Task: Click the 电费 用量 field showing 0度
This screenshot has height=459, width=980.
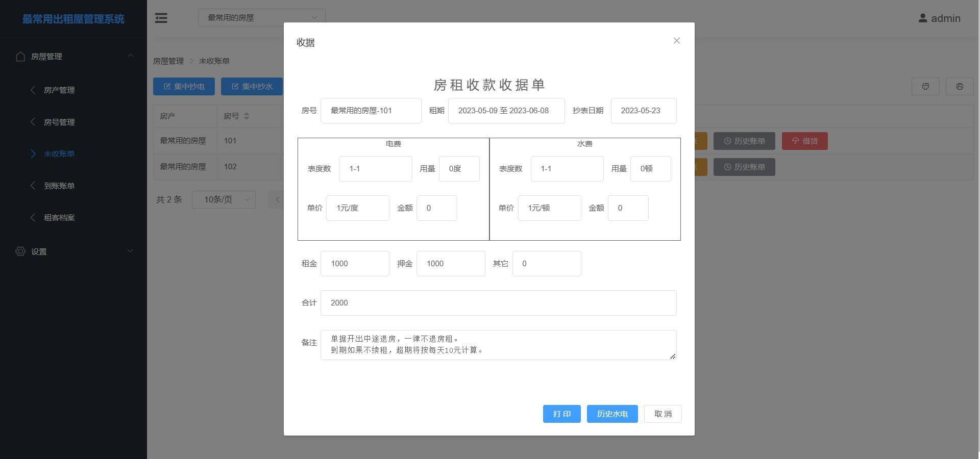Action: (459, 169)
